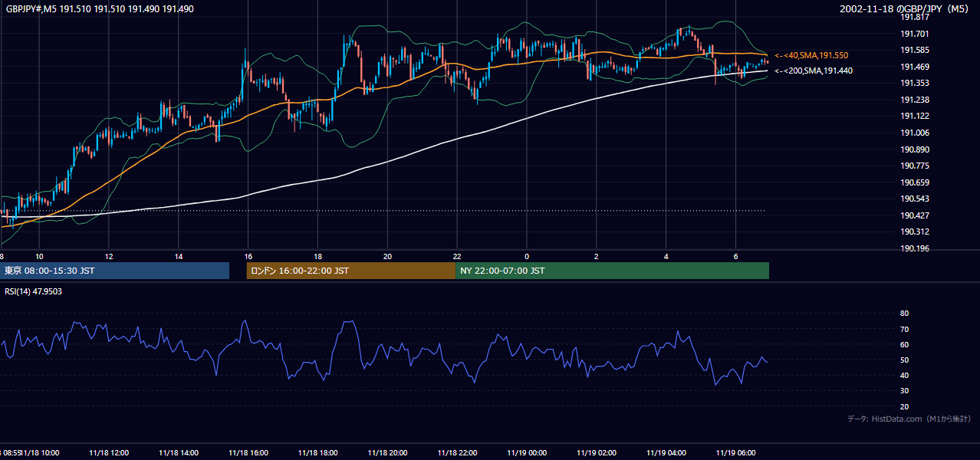Select the London session bar ロンドン 16:00-22:00 JST
The width and height of the screenshot is (980, 460).
pos(350,271)
